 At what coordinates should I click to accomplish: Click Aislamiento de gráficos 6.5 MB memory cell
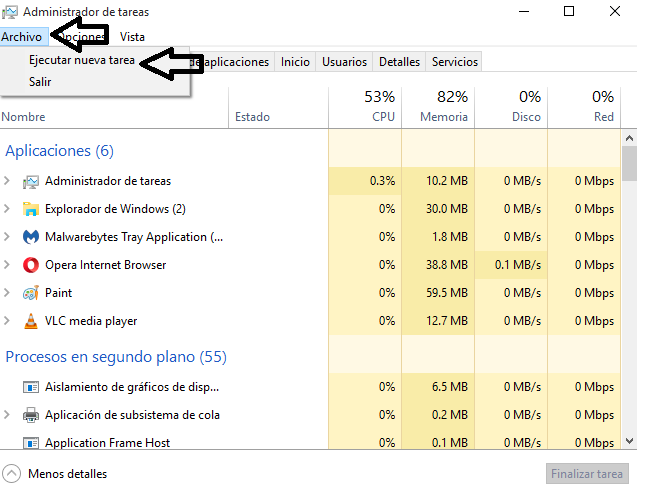click(438, 387)
